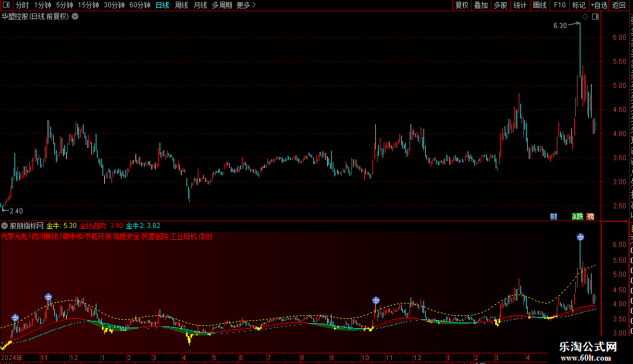The image size is (633, 364).
Task: Click the sad-face marker at the sub-chart start
Action: 15,318
